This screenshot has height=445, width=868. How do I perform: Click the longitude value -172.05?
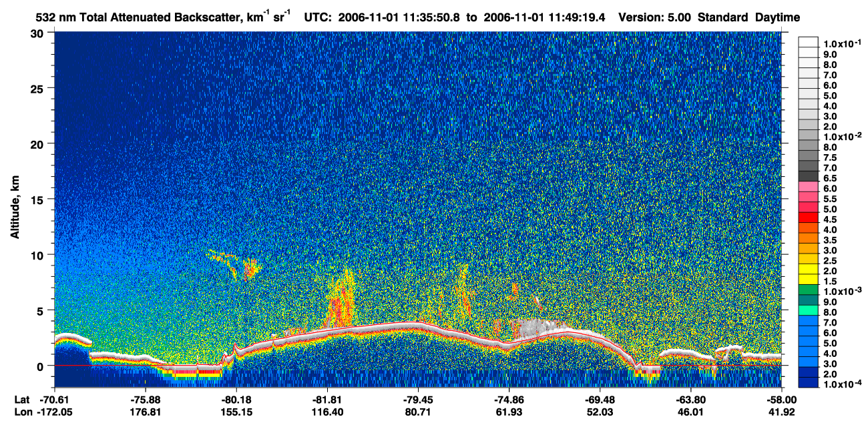point(54,412)
